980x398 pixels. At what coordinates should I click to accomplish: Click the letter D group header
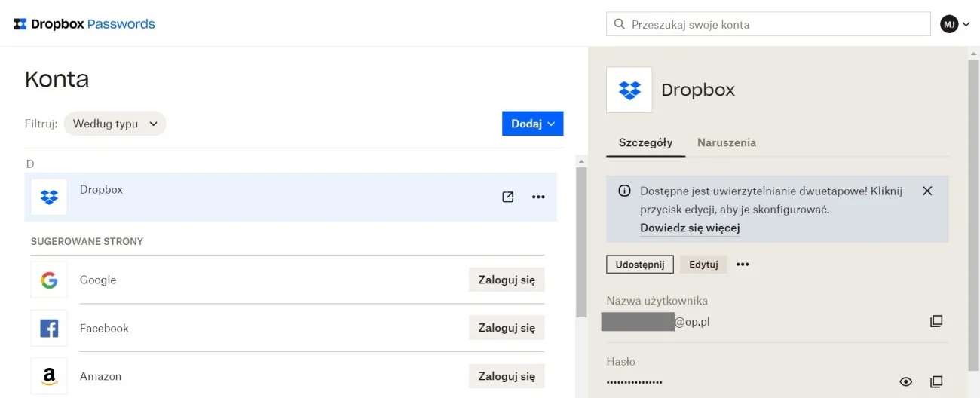click(x=30, y=164)
